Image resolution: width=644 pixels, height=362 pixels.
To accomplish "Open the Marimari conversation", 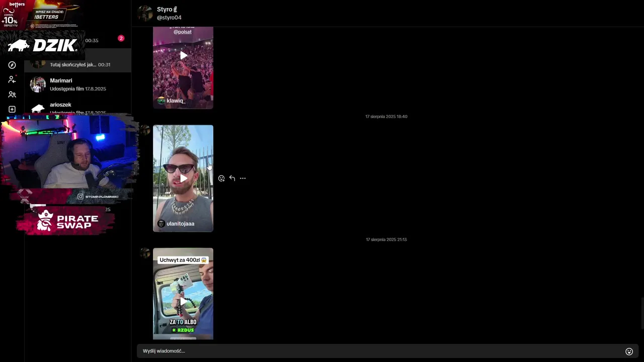I will tap(78, 84).
